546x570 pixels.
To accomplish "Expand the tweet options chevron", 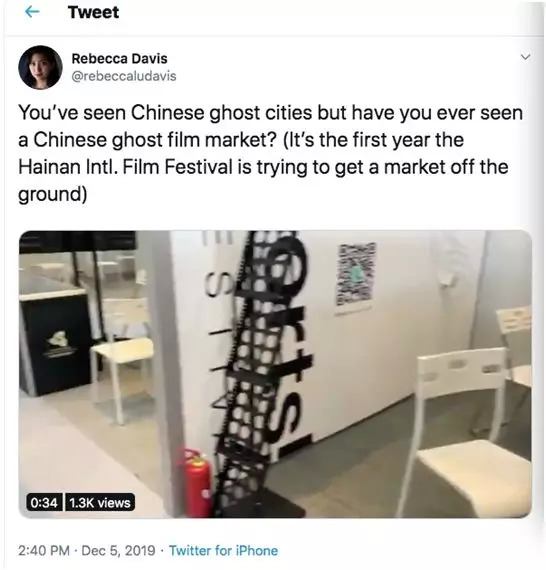I will click(525, 57).
